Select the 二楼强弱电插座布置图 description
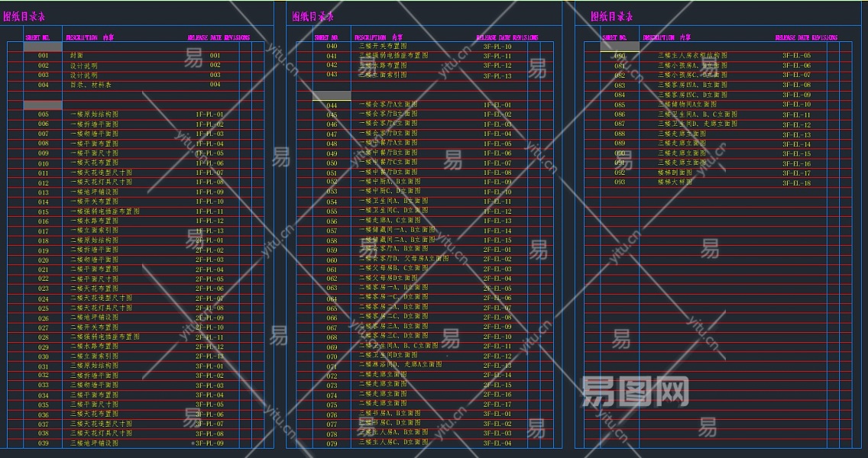Image resolution: width=868 pixels, height=458 pixels. click(x=105, y=337)
